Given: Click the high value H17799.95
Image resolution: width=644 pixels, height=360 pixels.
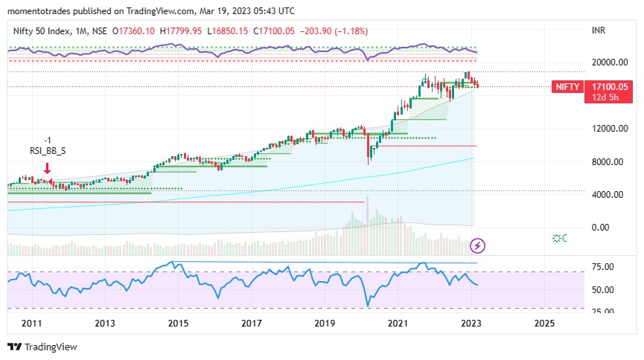Looking at the screenshot, I should click(x=181, y=31).
